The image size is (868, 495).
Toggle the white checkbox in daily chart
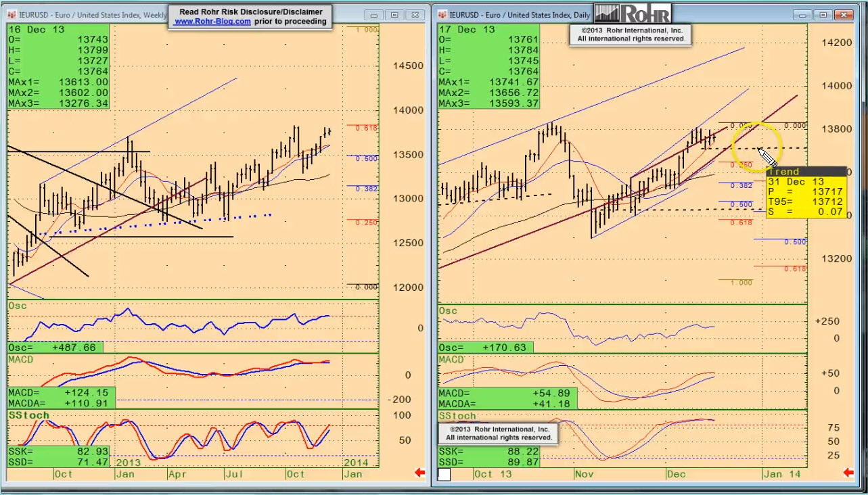click(x=444, y=474)
